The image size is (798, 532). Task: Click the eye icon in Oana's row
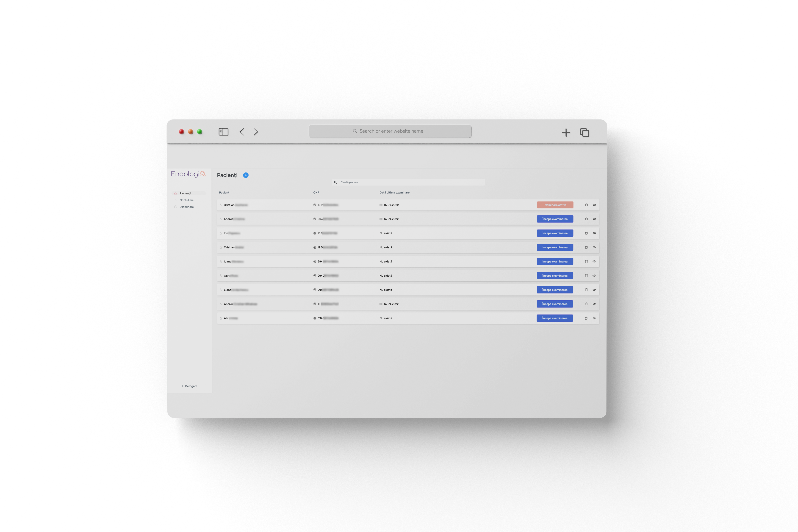[x=594, y=276]
